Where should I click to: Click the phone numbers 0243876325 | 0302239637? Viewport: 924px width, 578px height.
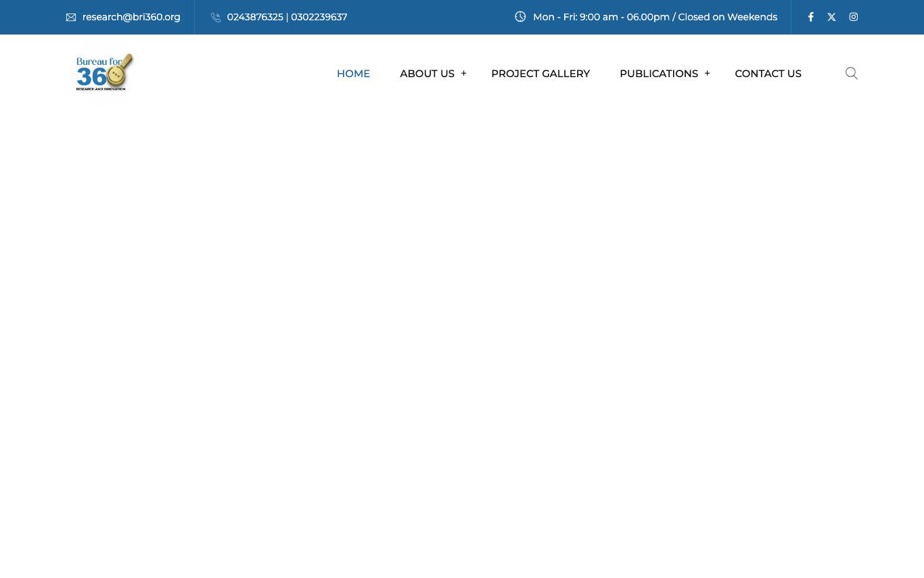(x=287, y=17)
